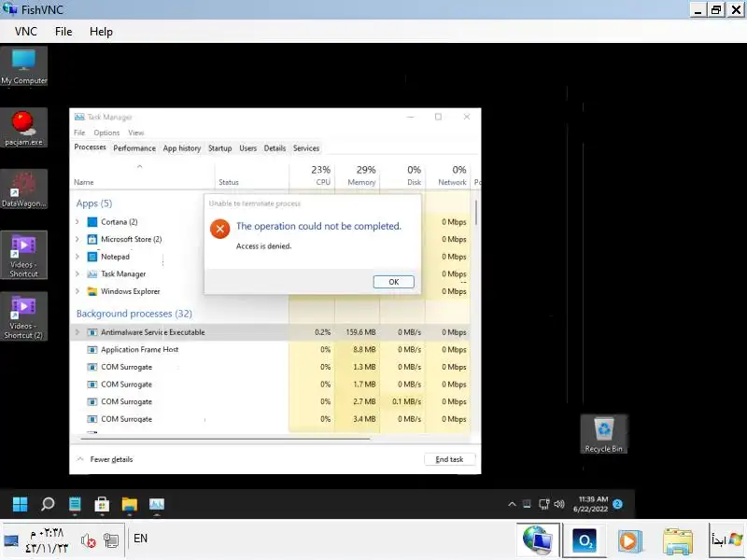Sort by the Status column header

[x=252, y=176]
